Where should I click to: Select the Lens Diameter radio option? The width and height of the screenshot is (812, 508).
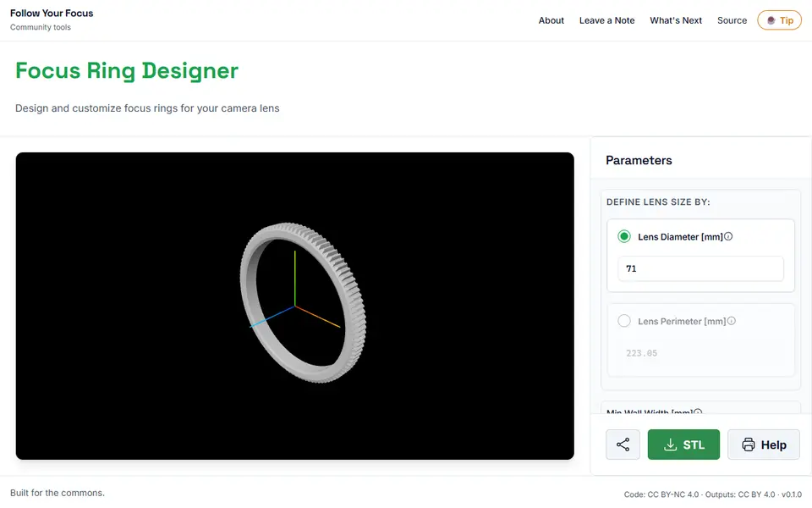(624, 236)
